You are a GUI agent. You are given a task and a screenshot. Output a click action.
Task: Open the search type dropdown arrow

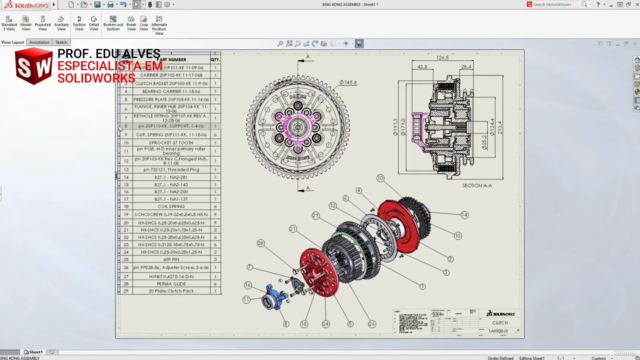tap(590, 4)
